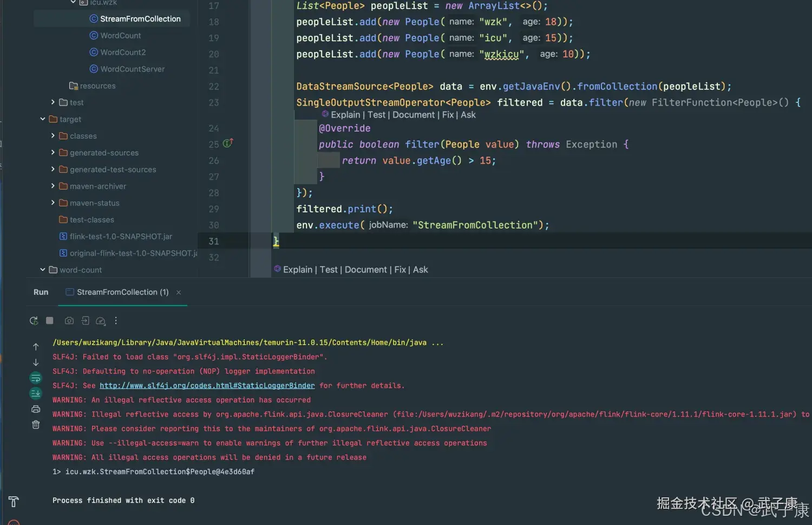Click the thread dump camera icon
Screen dimensions: 812x525
click(69, 321)
